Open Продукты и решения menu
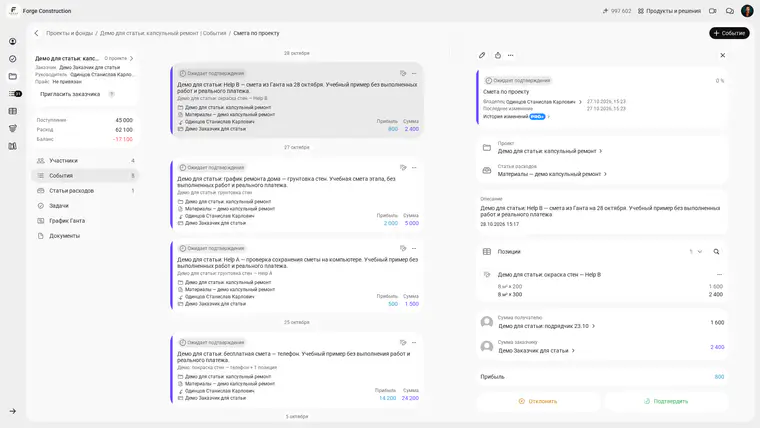Screen dimensions: 760x428 pos(669,11)
